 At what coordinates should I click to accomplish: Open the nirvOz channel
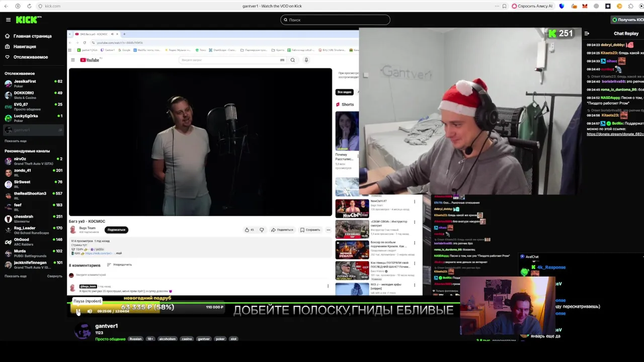click(x=33, y=160)
